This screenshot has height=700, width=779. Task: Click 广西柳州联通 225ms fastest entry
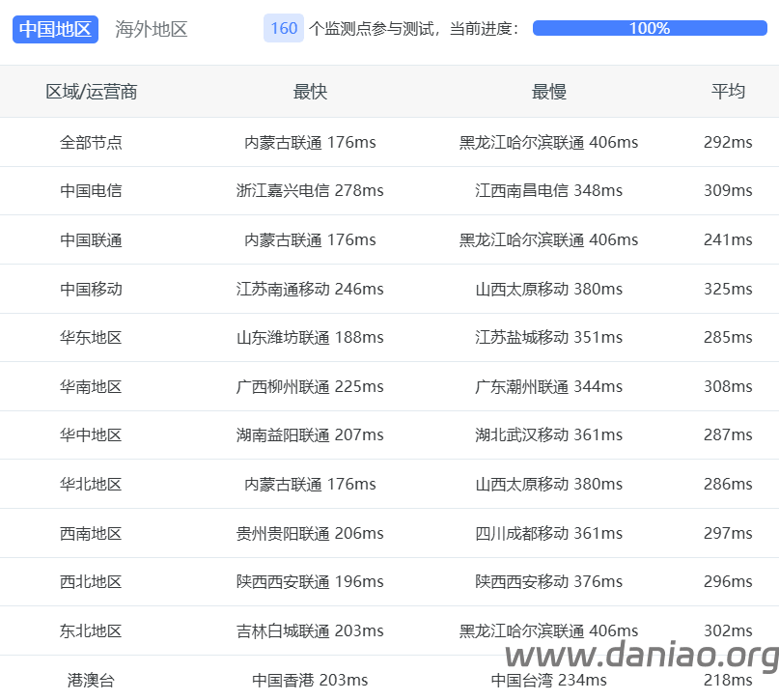point(310,387)
